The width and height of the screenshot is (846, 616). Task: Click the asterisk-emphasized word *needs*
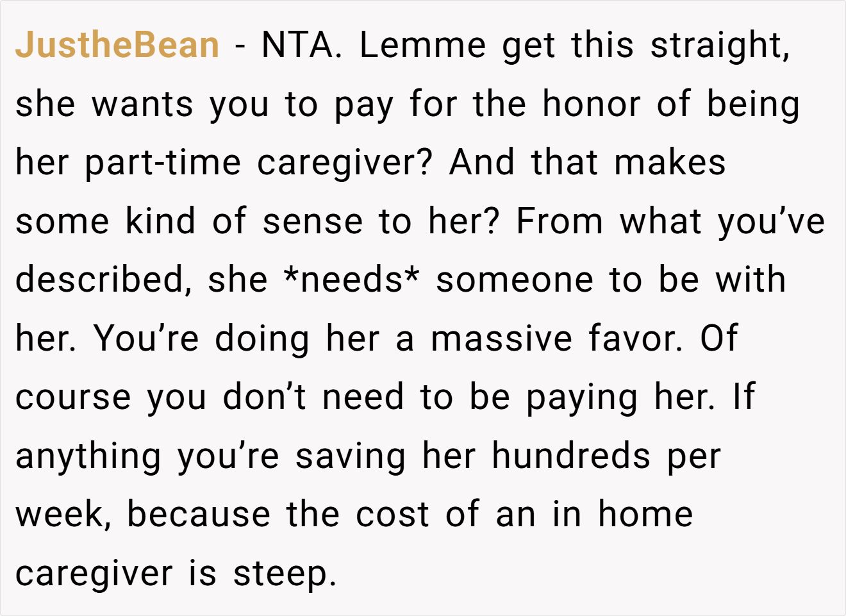point(351,279)
